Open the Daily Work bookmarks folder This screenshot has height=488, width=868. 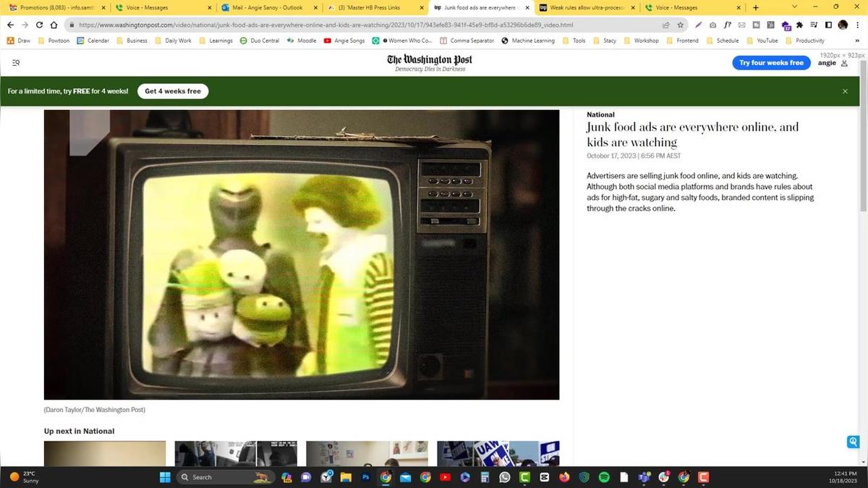click(173, 41)
